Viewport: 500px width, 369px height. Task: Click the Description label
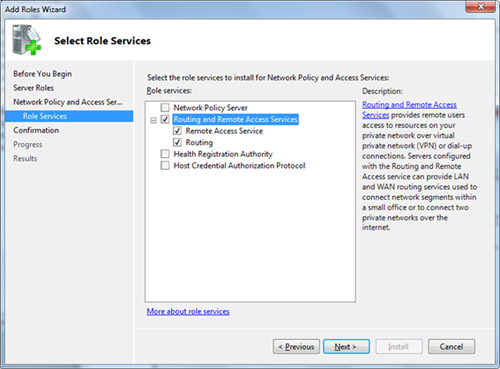tap(382, 91)
